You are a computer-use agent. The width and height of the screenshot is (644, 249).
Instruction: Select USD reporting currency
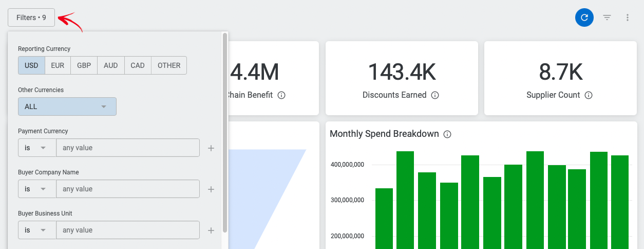31,65
